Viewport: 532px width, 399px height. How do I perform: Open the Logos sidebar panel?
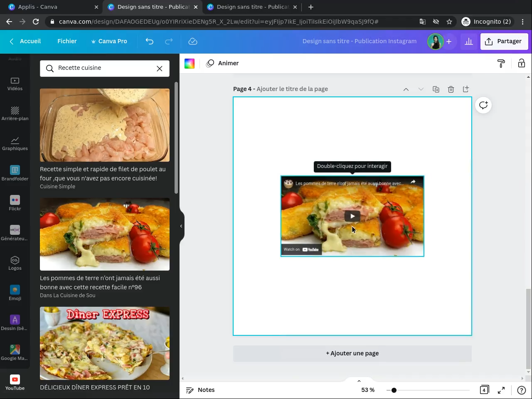(15, 263)
